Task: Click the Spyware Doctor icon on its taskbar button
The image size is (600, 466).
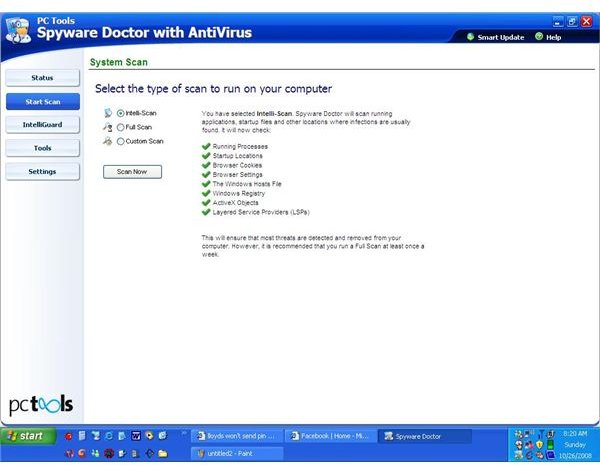Action: (388, 436)
